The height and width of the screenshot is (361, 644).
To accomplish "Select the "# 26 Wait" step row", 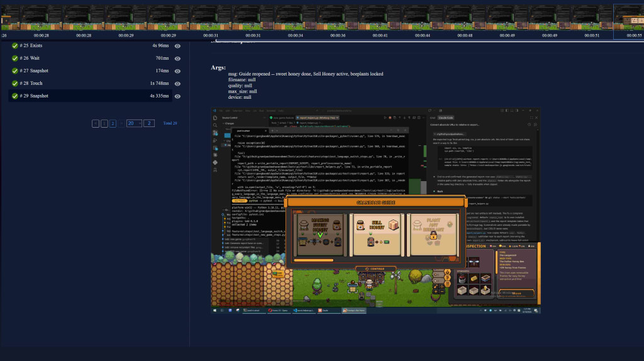I will (91, 58).
